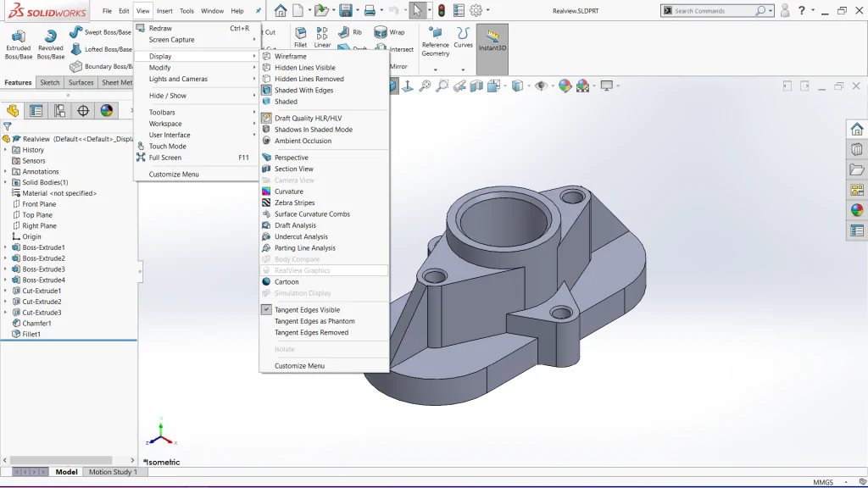
Task: Open SolidWorks Resources home pane icon
Action: tap(857, 129)
